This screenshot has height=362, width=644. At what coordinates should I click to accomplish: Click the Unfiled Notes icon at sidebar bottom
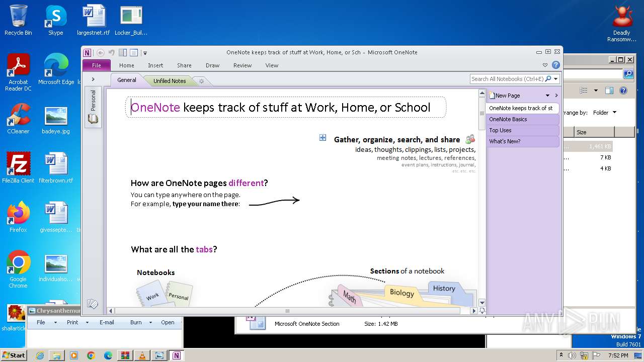click(x=93, y=304)
